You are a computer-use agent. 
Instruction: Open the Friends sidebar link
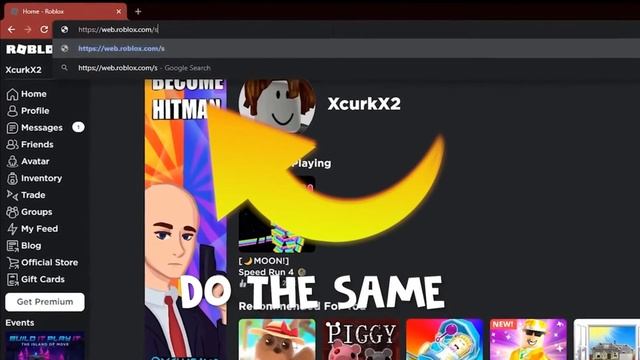pyautogui.click(x=37, y=144)
